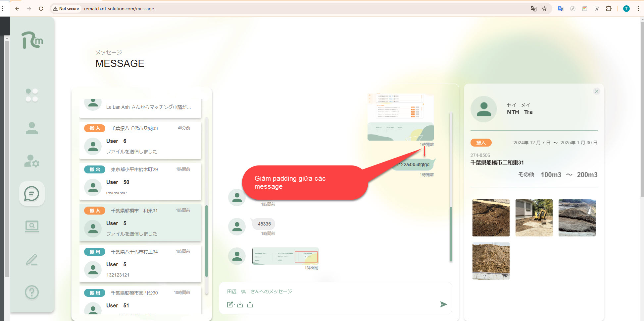Image resolution: width=644 pixels, height=321 pixels.
Task: Expand the template edit icon dropdown
Action: [230, 304]
